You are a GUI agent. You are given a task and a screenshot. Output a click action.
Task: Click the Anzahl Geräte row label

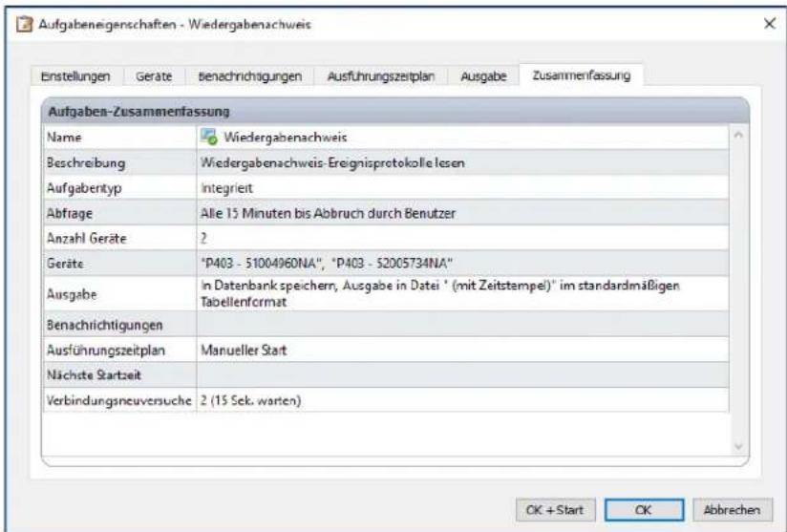[x=86, y=239]
